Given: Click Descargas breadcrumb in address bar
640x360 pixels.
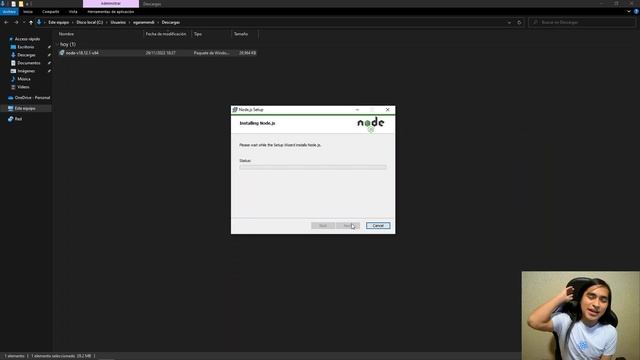Looking at the screenshot, I should click(x=171, y=22).
